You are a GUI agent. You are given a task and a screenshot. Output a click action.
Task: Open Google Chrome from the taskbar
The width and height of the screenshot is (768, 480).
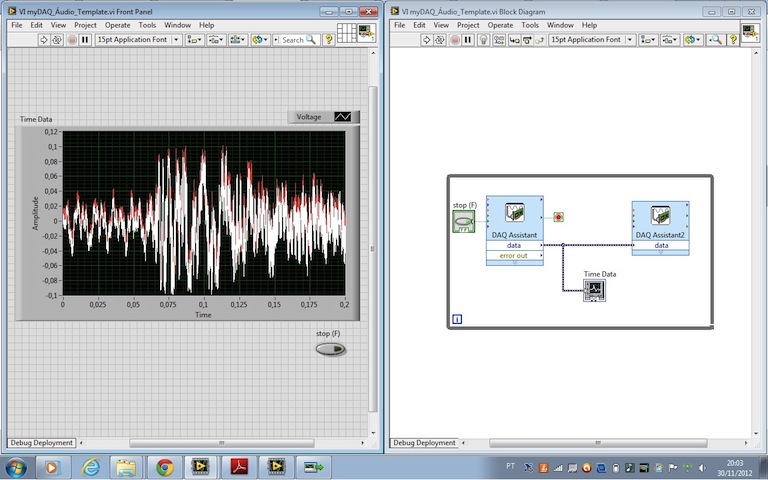pyautogui.click(x=164, y=467)
